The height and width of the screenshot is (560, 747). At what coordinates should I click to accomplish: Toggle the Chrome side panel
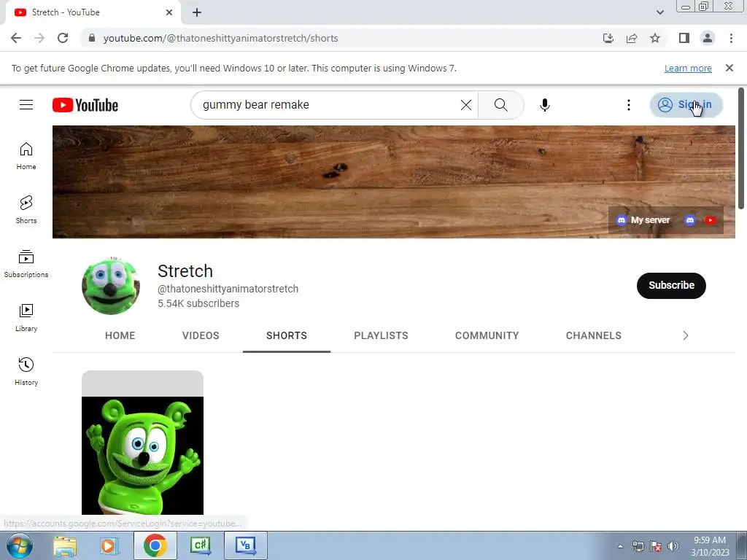click(x=684, y=38)
